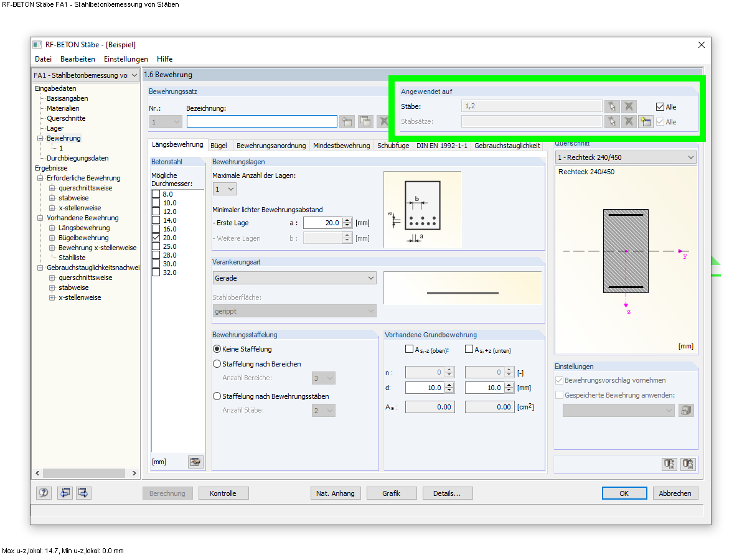Open the Hilfe menu

[165, 59]
